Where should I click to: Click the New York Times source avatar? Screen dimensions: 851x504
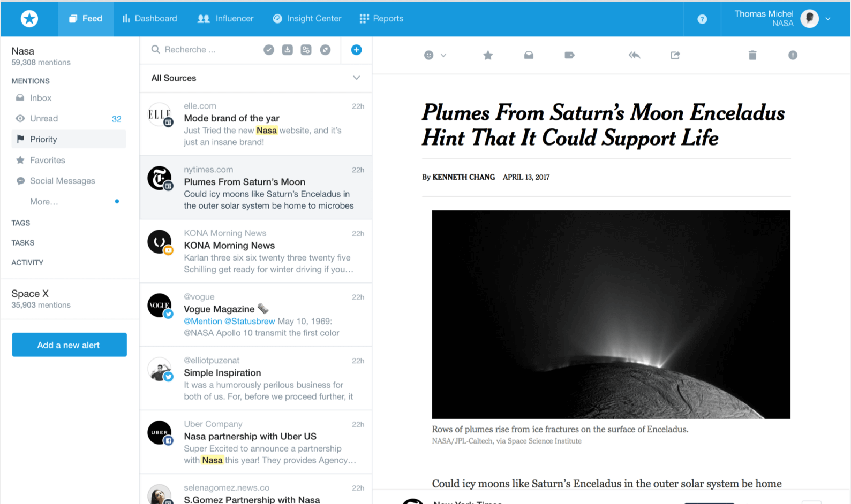point(160,178)
